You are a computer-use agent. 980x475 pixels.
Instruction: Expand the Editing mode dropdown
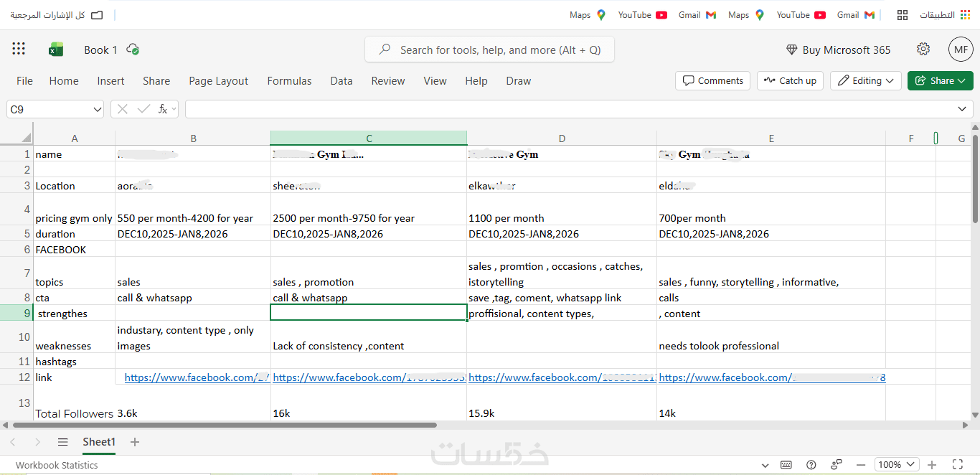pyautogui.click(x=866, y=80)
